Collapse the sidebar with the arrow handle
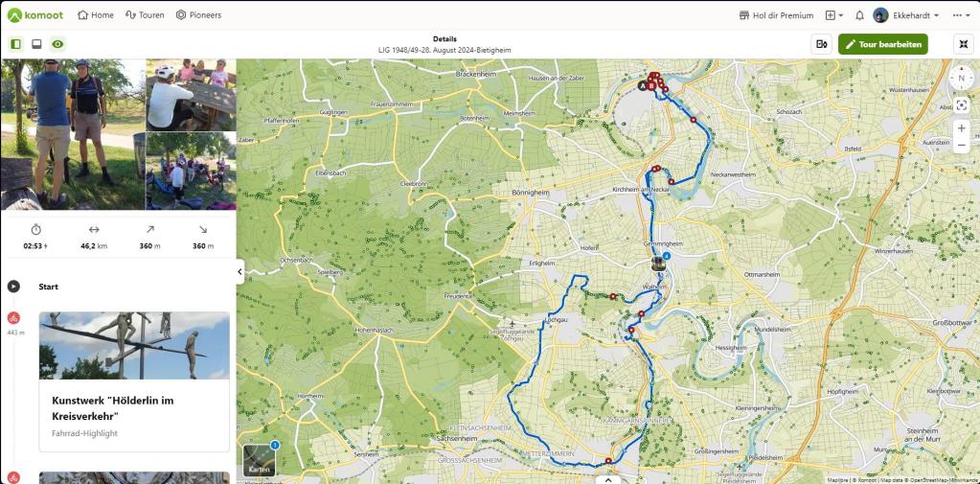Screen dimensions: 980x484 coord(240,271)
